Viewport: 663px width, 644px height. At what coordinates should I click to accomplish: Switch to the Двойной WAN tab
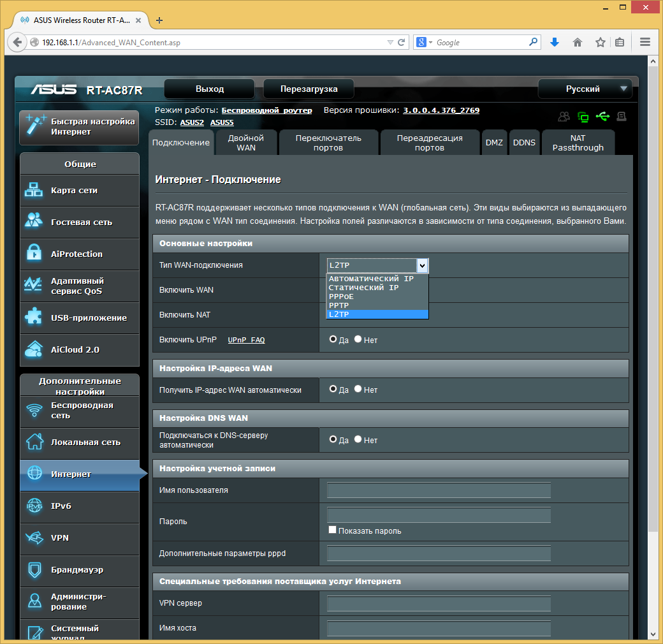246,142
